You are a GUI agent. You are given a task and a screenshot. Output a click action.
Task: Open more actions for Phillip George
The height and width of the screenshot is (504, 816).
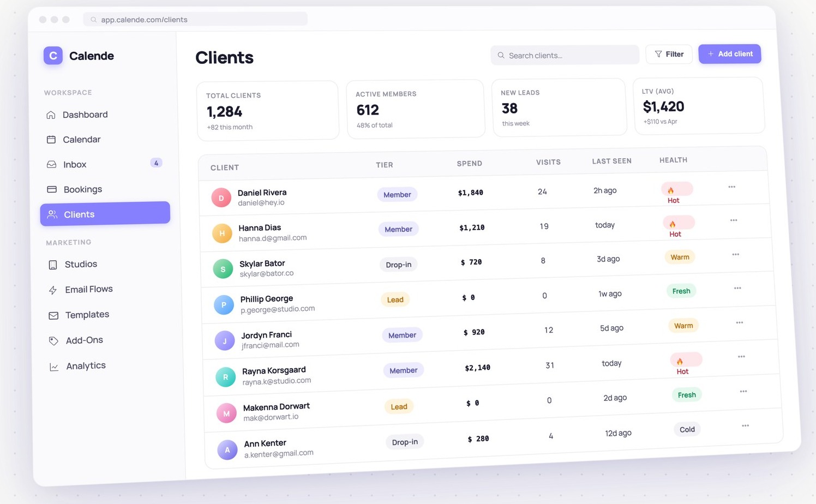pos(737,289)
